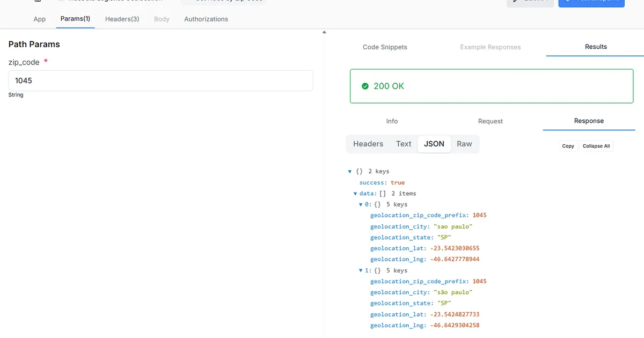The image size is (644, 338).
Task: Open the Authorizations tab
Action: coord(206,19)
